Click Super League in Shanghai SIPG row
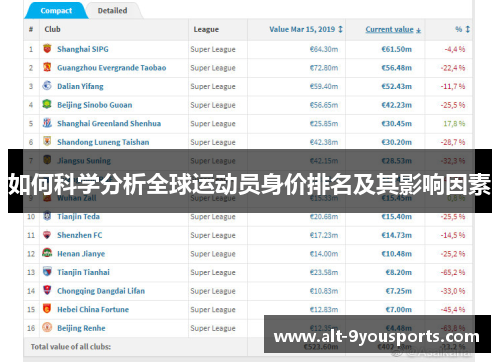 coord(213,49)
